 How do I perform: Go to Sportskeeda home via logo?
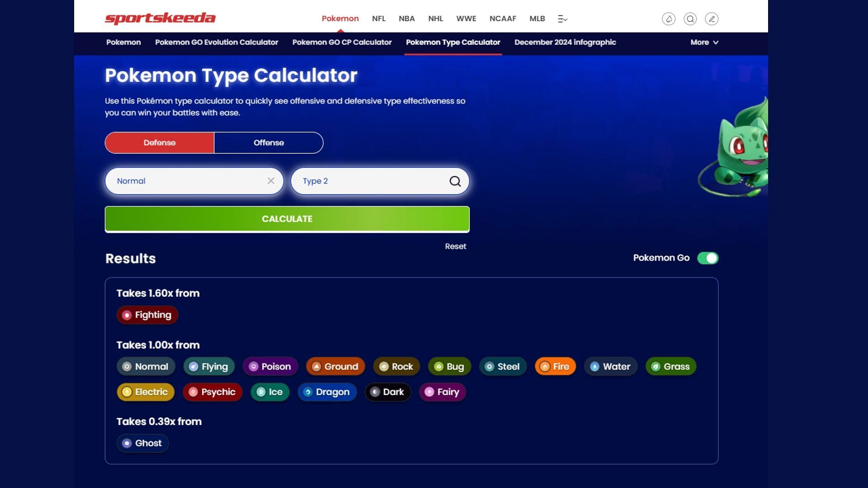pos(160,19)
